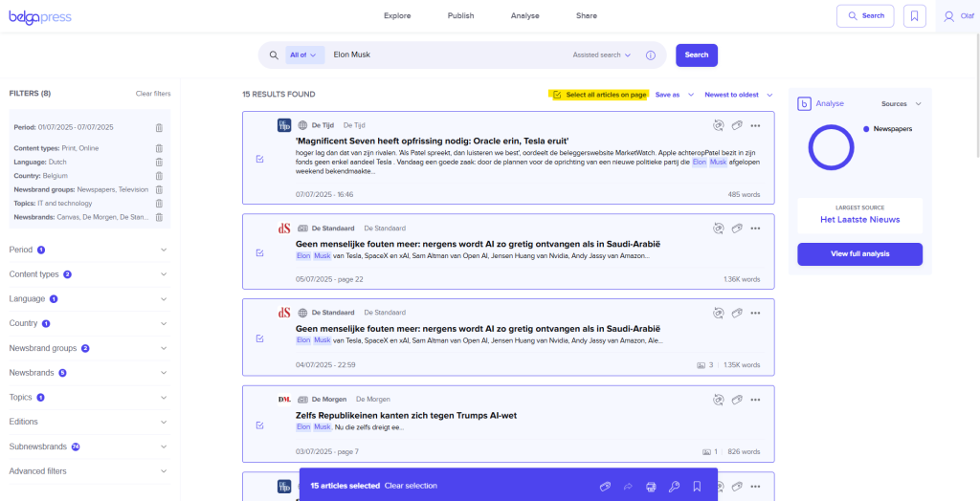Open more options on De Tijd article
The height and width of the screenshot is (501, 980).
(x=755, y=125)
